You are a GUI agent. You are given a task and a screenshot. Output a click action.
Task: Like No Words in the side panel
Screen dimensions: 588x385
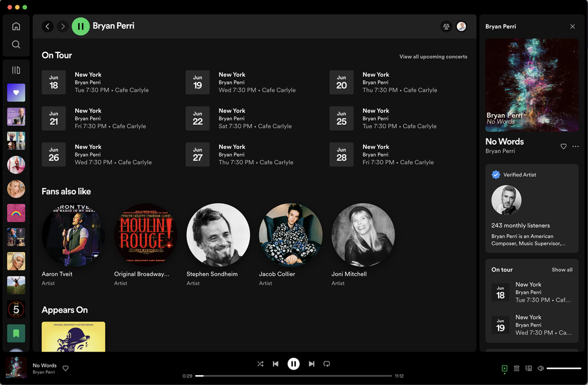click(x=563, y=147)
